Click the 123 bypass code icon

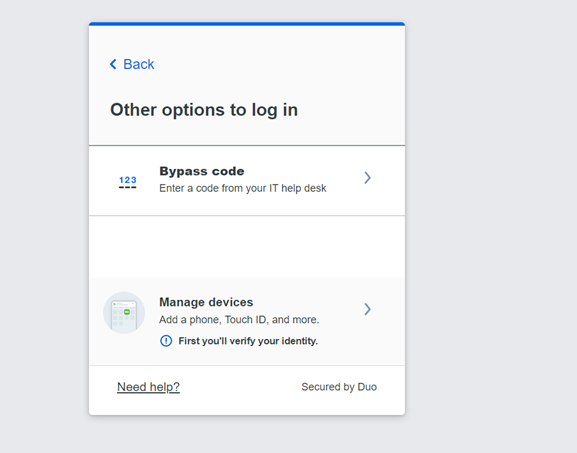tap(128, 182)
